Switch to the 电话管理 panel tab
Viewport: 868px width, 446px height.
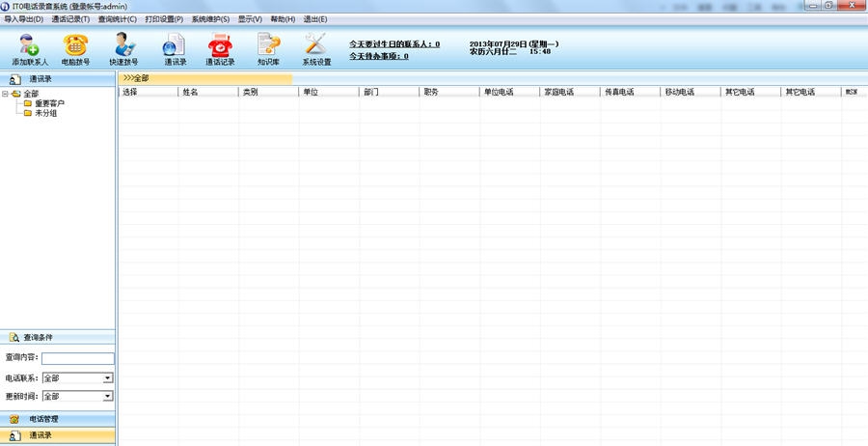pos(58,419)
